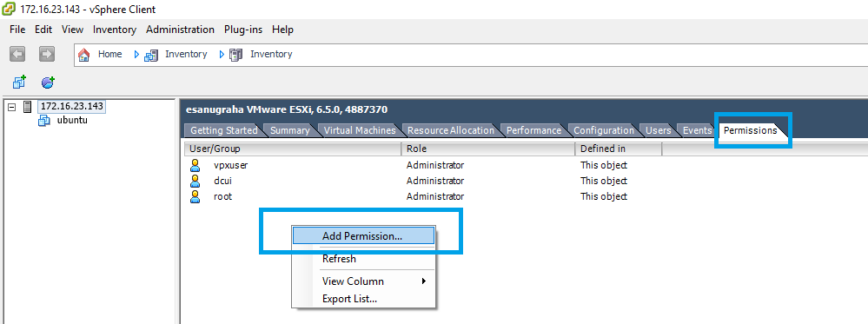Click the forward navigation arrow icon
The image size is (868, 324).
(47, 54)
